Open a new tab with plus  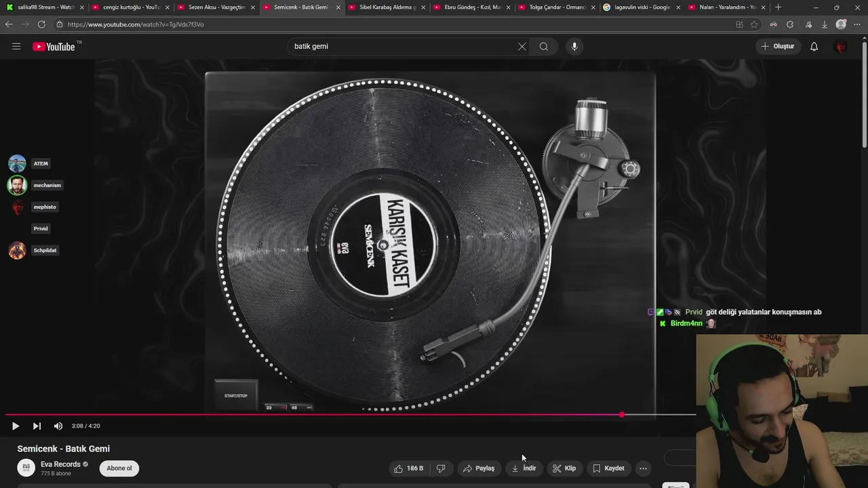778,7
